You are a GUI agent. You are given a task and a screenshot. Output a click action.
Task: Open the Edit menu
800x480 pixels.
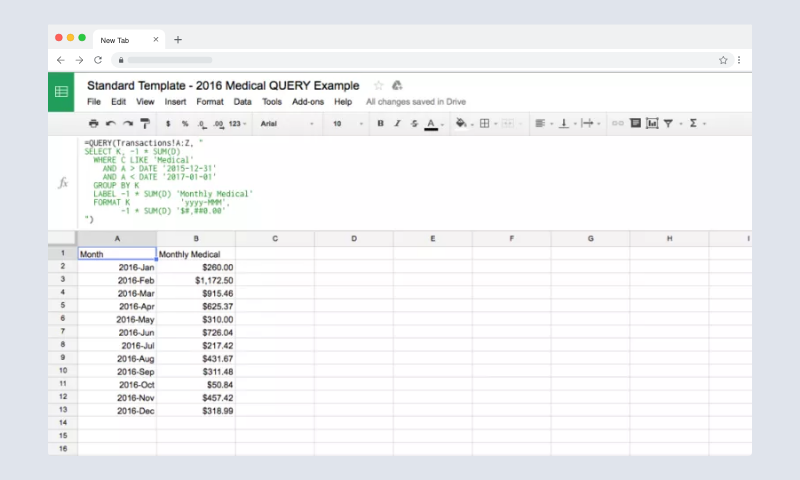coord(118,102)
